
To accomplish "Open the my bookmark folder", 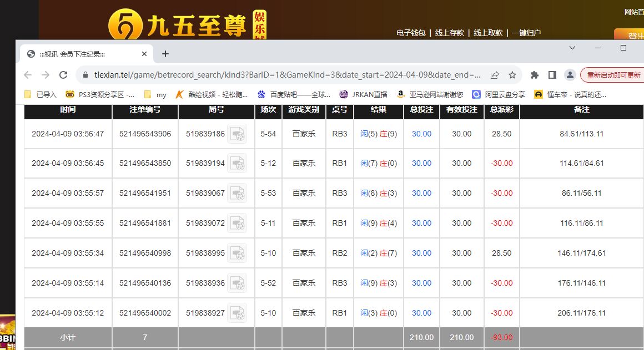I will click(155, 95).
